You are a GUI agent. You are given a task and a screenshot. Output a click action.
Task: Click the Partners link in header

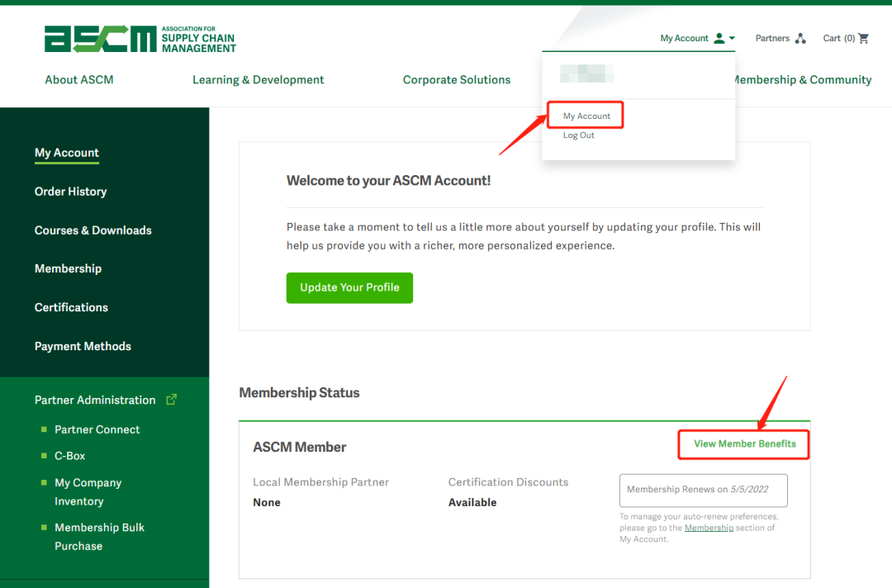[x=772, y=38]
